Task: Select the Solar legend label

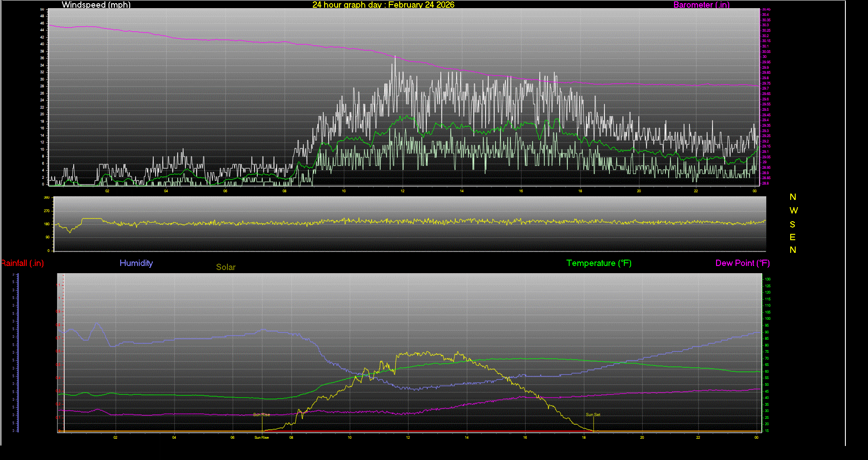Action: tap(225, 267)
